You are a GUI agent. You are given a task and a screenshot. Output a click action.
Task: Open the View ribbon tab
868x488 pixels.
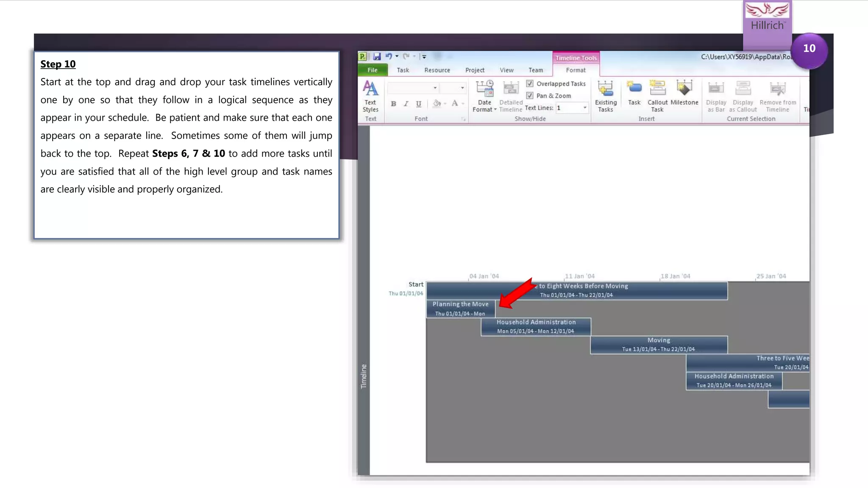click(506, 70)
